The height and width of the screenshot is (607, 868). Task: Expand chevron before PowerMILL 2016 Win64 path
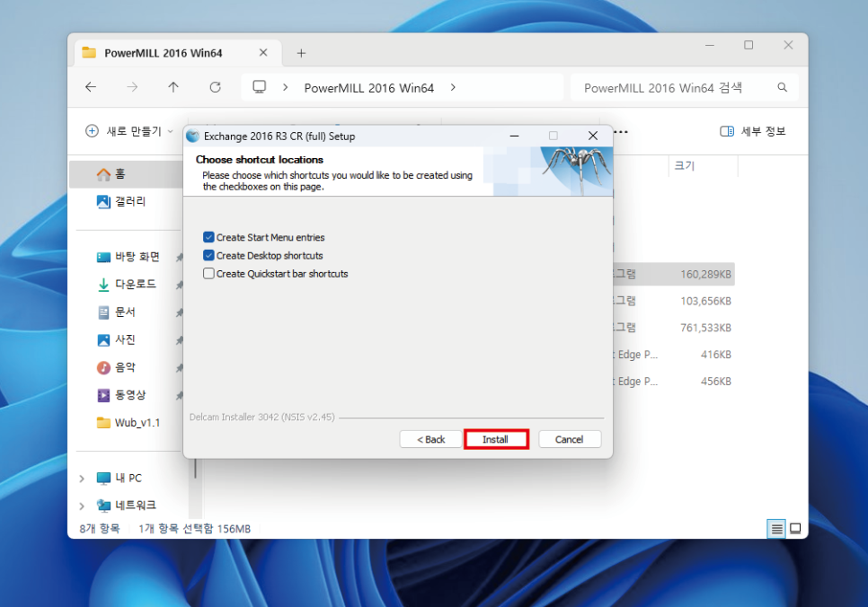pyautogui.click(x=285, y=87)
